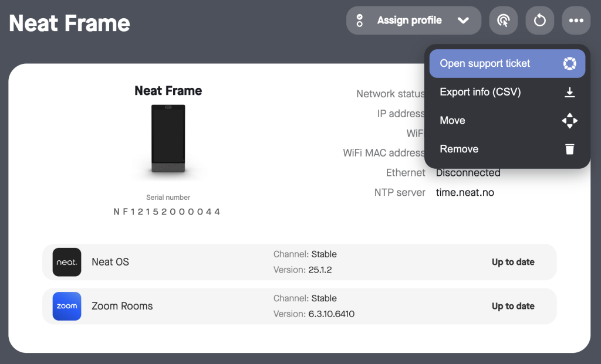Open the Assign profile selector

click(x=414, y=21)
